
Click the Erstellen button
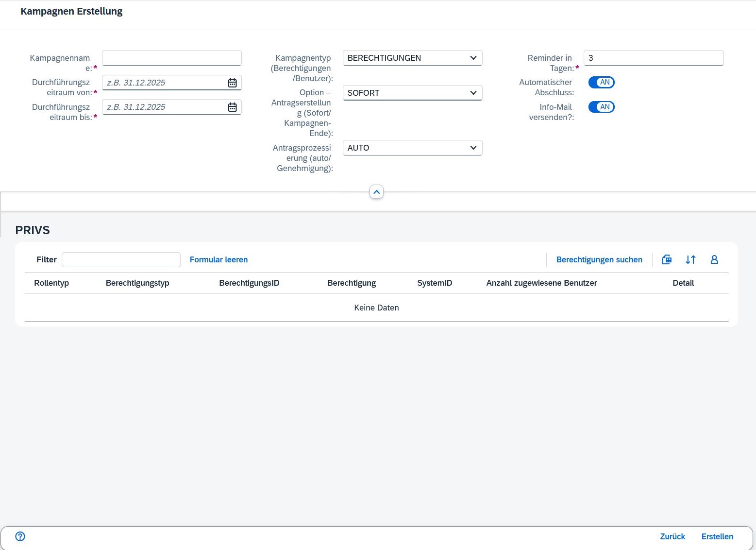[x=717, y=536]
